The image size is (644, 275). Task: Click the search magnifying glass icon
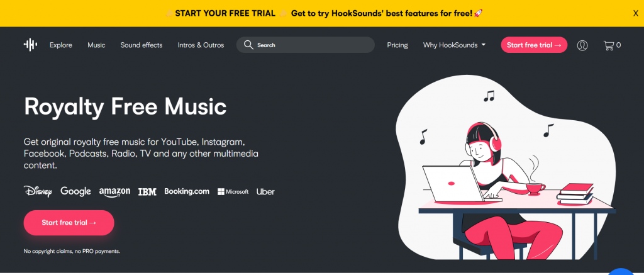coord(248,45)
